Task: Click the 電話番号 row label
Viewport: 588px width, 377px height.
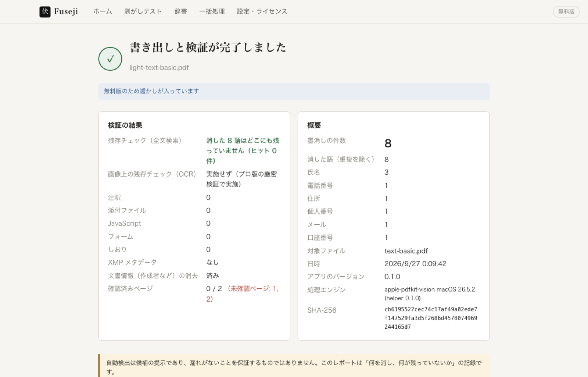Action: tap(320, 185)
